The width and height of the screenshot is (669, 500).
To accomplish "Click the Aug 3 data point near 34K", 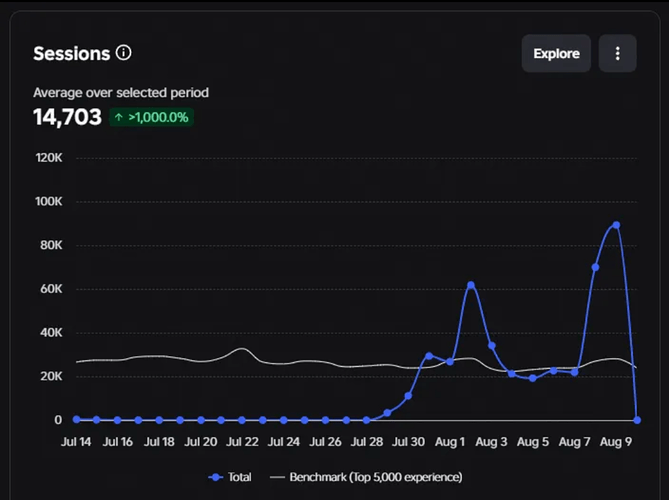I will coord(492,346).
